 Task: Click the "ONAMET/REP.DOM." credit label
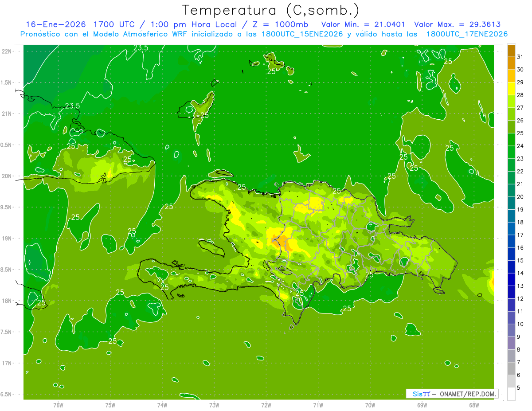[x=468, y=394]
